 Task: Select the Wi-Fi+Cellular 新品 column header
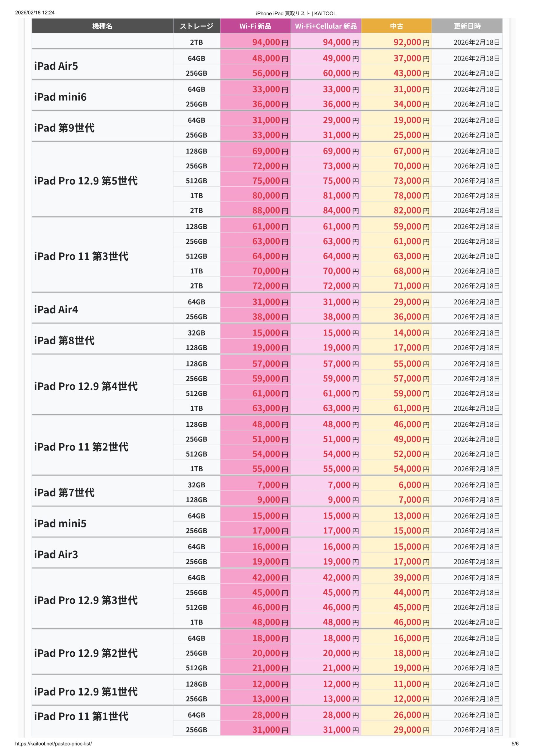point(326,26)
